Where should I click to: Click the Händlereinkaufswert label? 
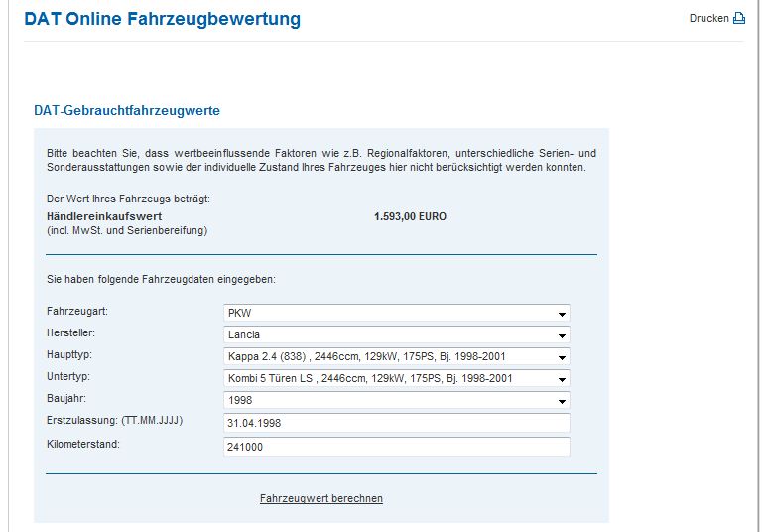tap(104, 216)
